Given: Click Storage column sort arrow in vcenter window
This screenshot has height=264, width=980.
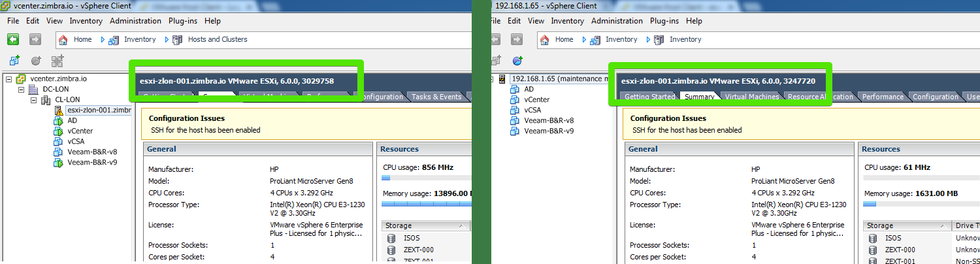Looking at the screenshot, I should 462,225.
